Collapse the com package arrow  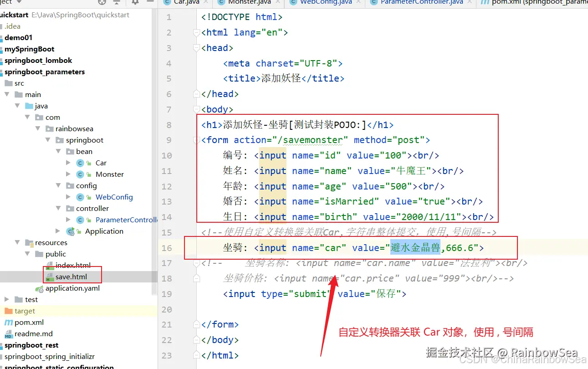[x=28, y=118]
